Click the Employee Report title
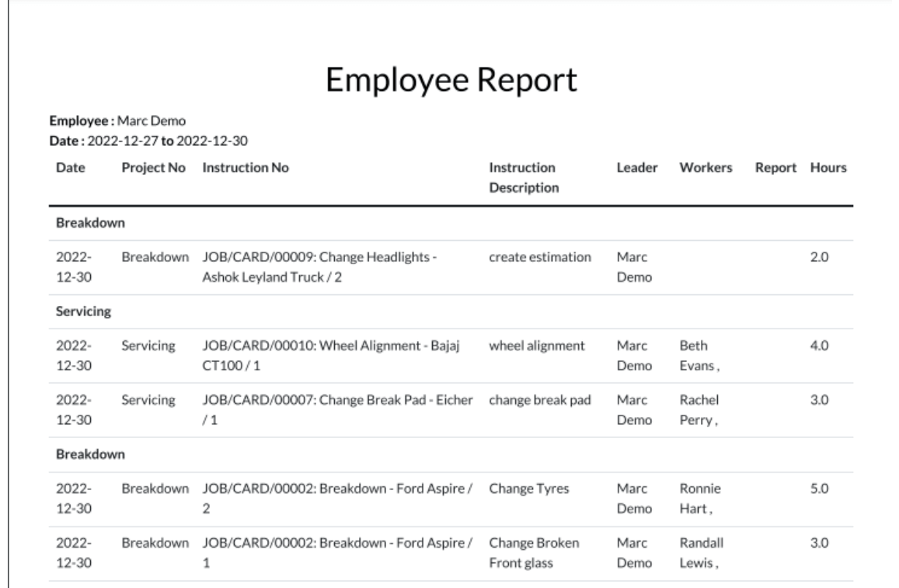Image resolution: width=899 pixels, height=588 pixels. point(451,81)
